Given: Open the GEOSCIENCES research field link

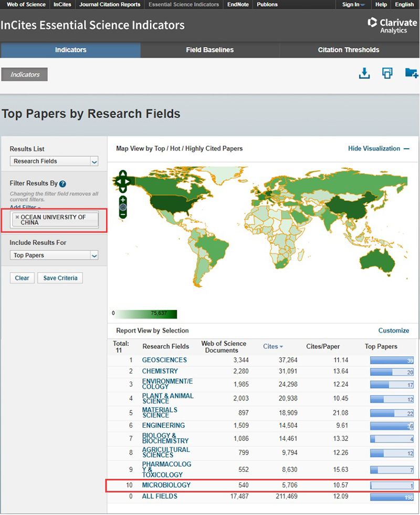Looking at the screenshot, I should 164,360.
